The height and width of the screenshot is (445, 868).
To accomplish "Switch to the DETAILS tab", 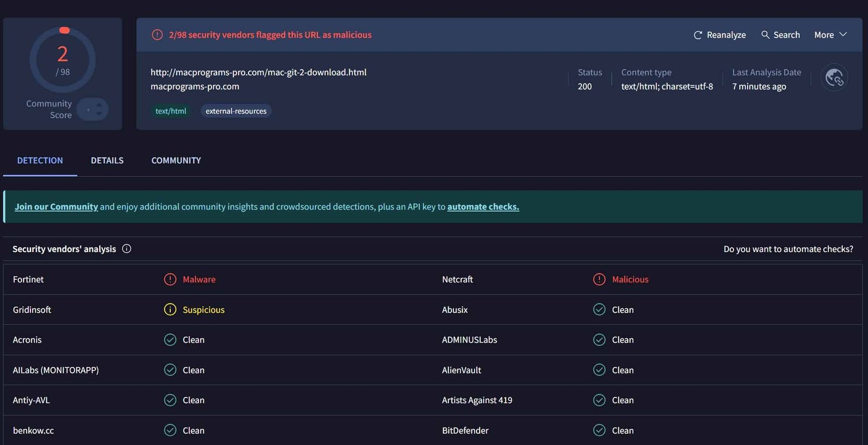I will pyautogui.click(x=107, y=160).
